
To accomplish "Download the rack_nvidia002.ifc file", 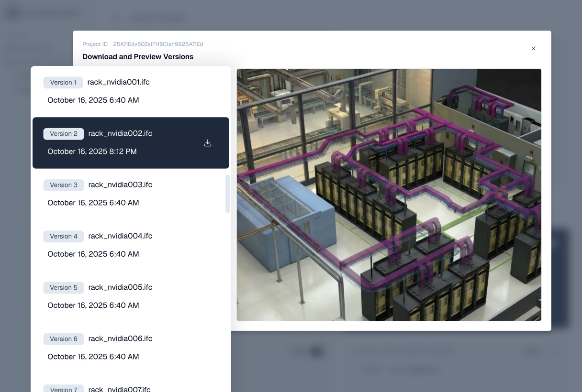I will point(208,143).
